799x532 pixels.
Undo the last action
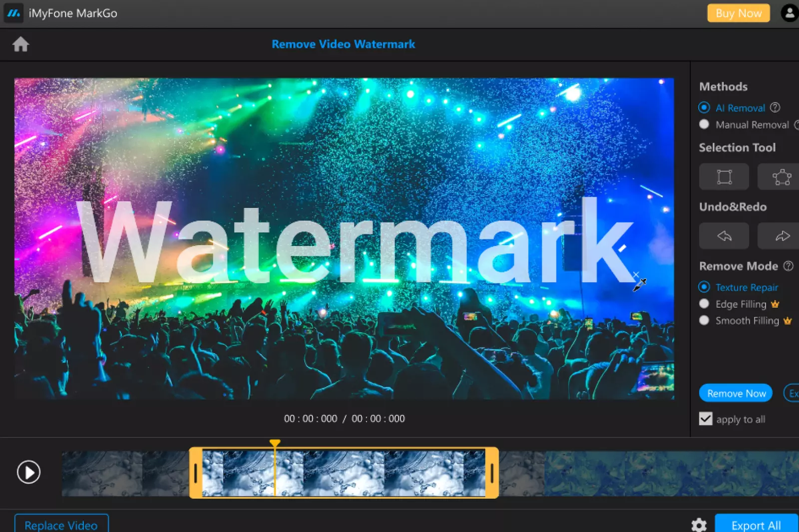coord(724,236)
